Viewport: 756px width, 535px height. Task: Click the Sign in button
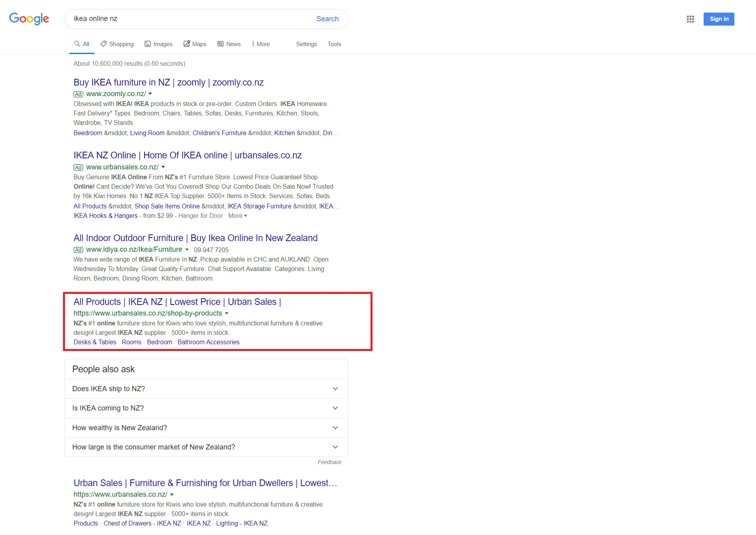click(719, 19)
